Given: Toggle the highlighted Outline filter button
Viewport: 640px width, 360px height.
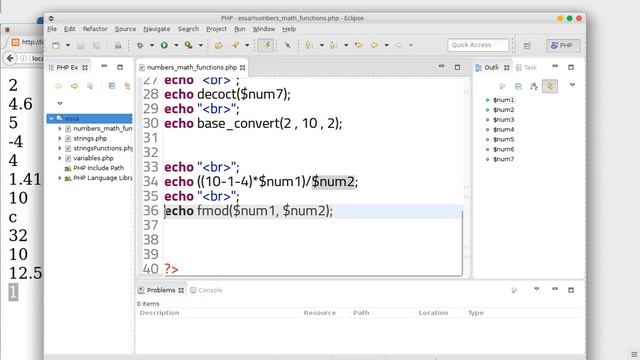Looking at the screenshot, I should [x=550, y=86].
